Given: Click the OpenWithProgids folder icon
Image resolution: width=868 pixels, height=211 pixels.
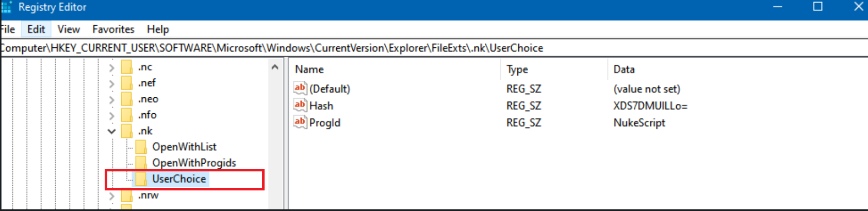Looking at the screenshot, I should [141, 163].
